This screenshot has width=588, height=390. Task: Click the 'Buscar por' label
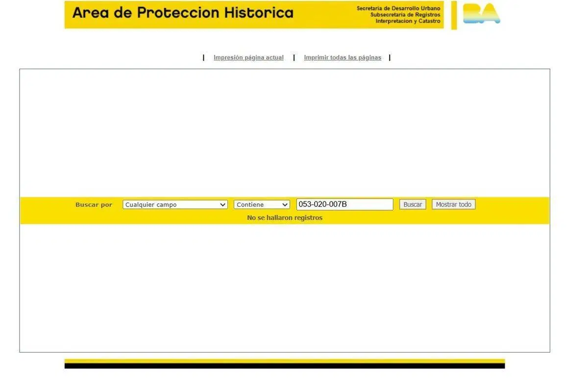point(94,205)
